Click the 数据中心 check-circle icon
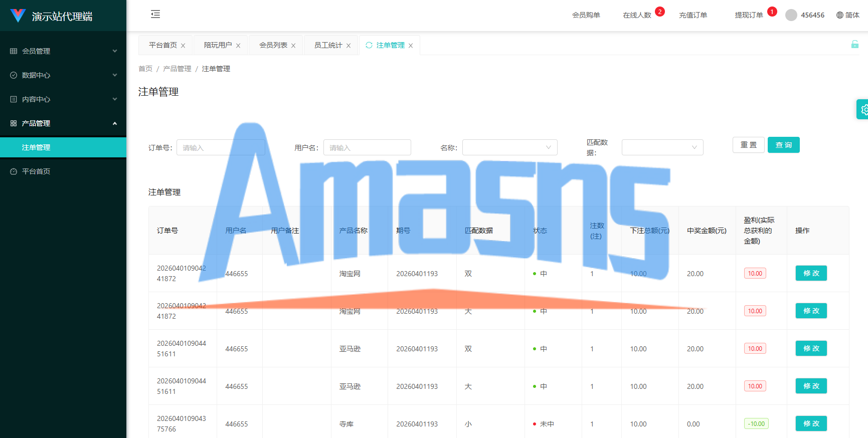 point(14,75)
